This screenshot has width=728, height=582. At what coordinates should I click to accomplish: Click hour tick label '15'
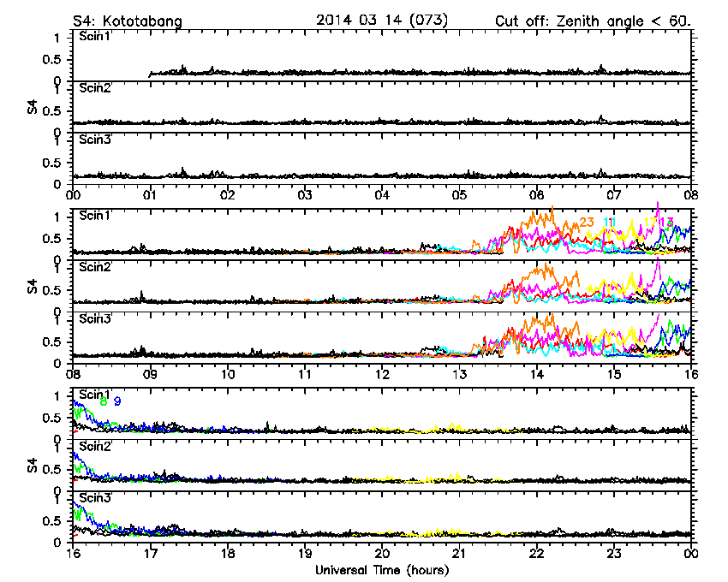click(x=614, y=374)
